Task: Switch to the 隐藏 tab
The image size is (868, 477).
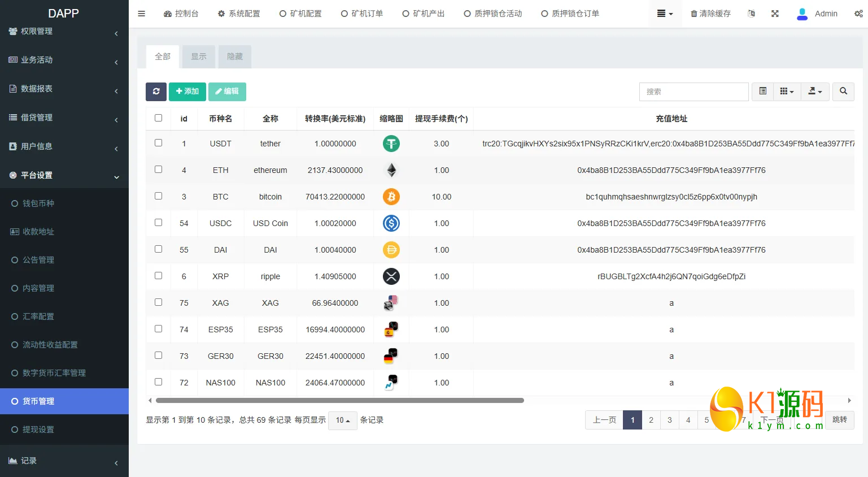Action: pyautogui.click(x=235, y=57)
